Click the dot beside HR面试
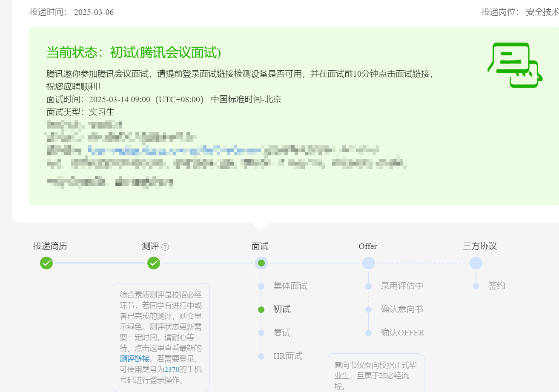The width and height of the screenshot is (559, 392). pyautogui.click(x=261, y=356)
